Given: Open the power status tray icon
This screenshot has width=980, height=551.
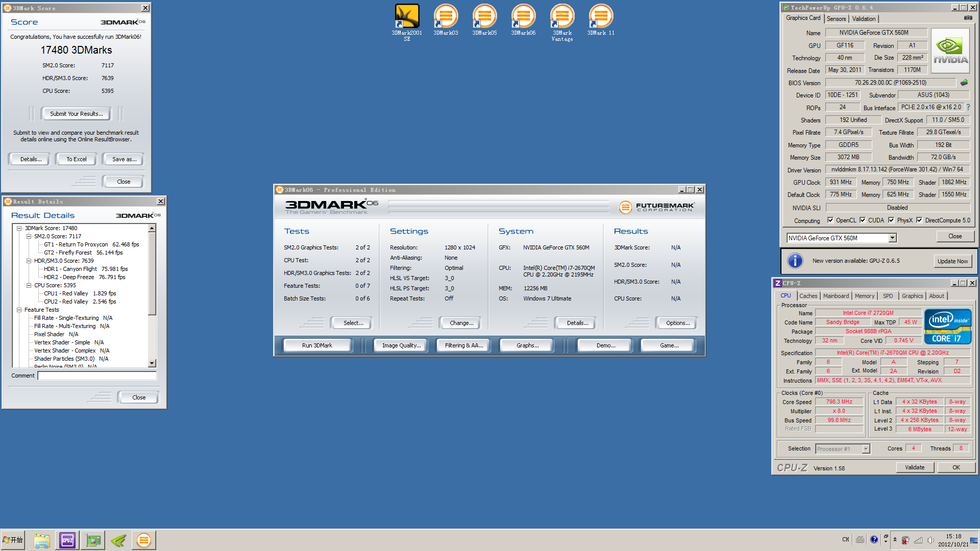Looking at the screenshot, I should click(905, 540).
